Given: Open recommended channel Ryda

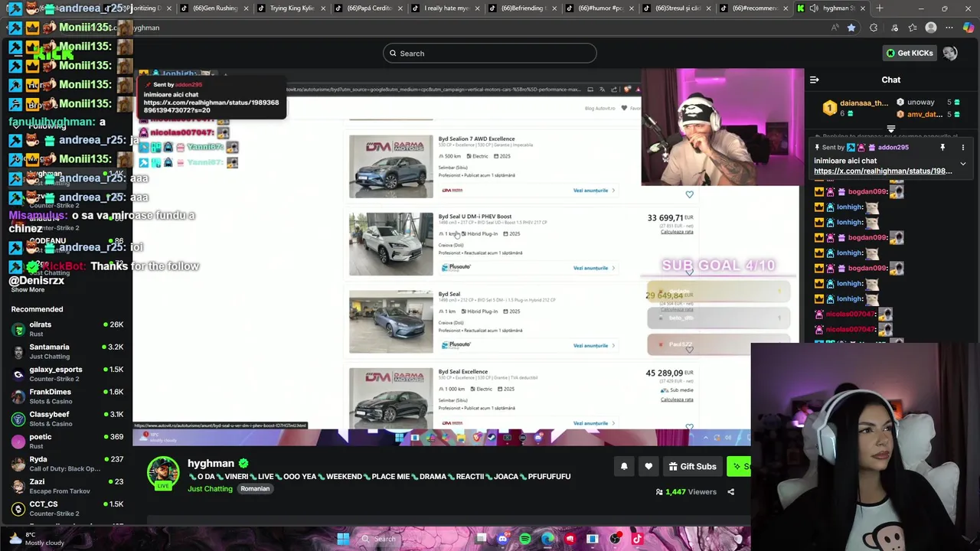Looking at the screenshot, I should pos(67,463).
